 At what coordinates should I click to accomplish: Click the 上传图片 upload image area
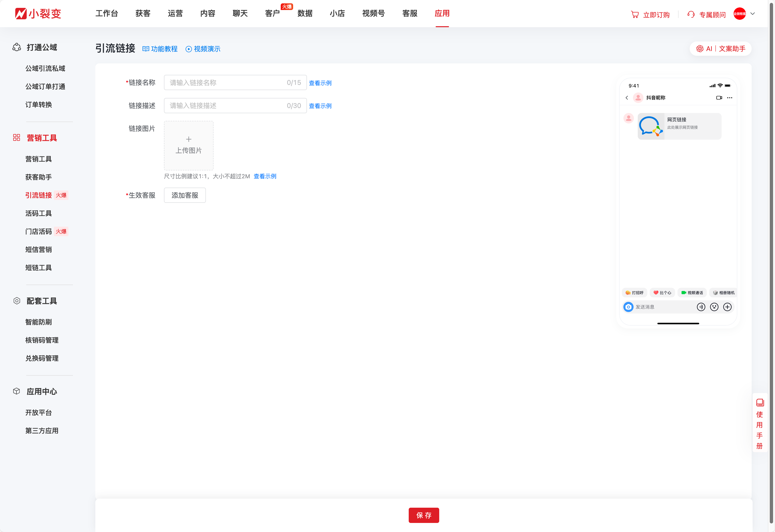(189, 145)
